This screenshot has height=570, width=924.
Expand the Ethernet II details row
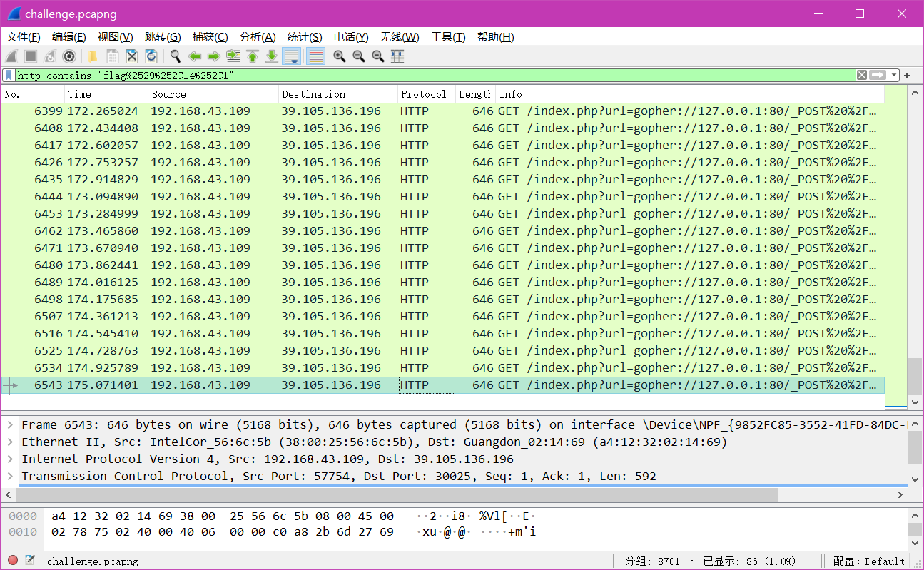(10, 442)
